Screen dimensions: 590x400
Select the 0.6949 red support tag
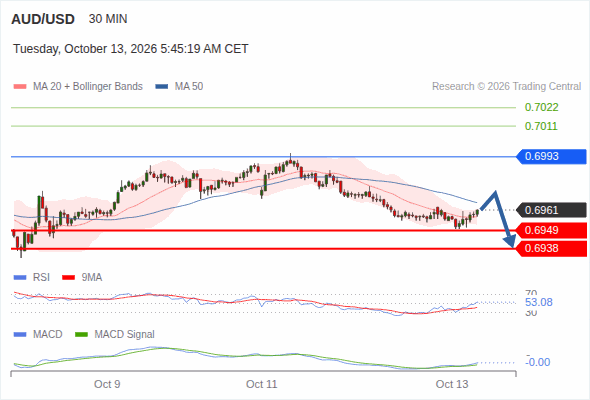click(551, 230)
